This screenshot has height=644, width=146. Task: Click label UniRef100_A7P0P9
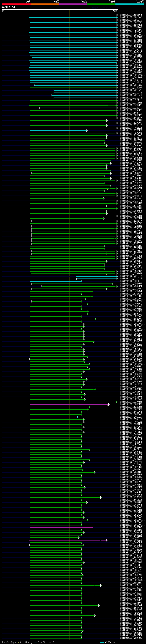click(131, 130)
